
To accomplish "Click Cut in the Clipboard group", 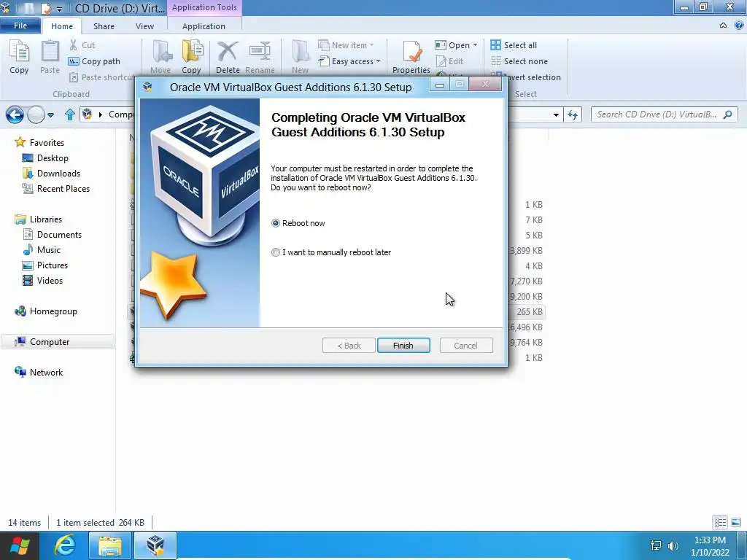I will click(82, 45).
